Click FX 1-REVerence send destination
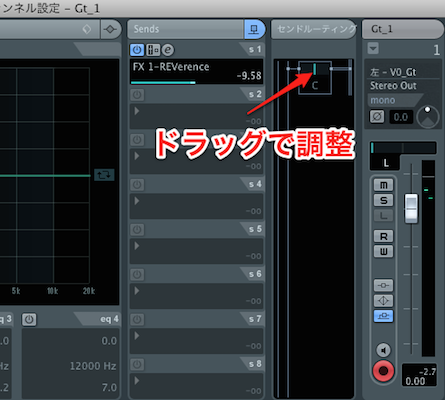Viewport: 445px width, 400px height. click(x=171, y=67)
